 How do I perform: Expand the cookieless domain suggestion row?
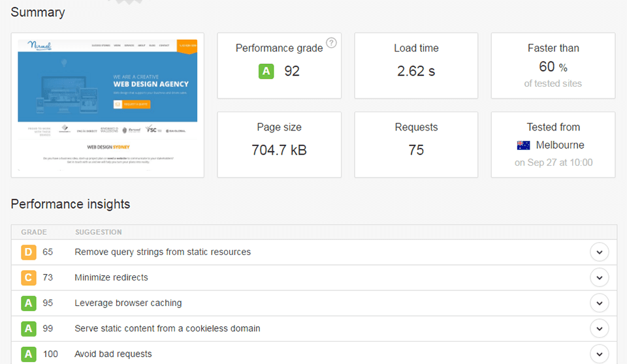600,329
